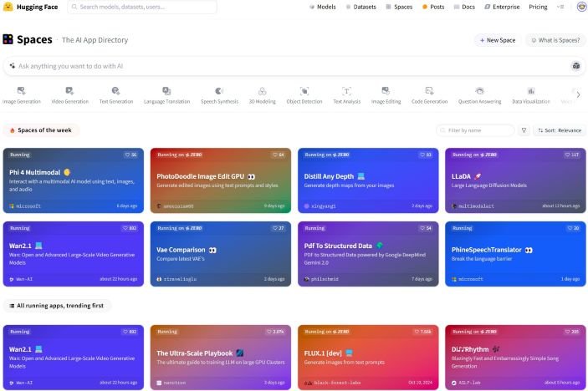Viewport: 588px width, 391px height.
Task: Select the Question Answering category icon
Action: pos(479,90)
